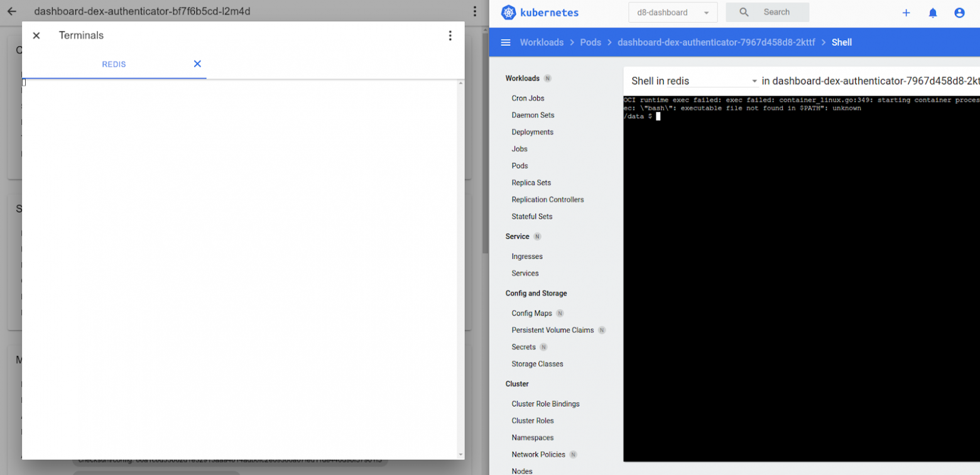Click the plus create resource icon

[x=906, y=13]
